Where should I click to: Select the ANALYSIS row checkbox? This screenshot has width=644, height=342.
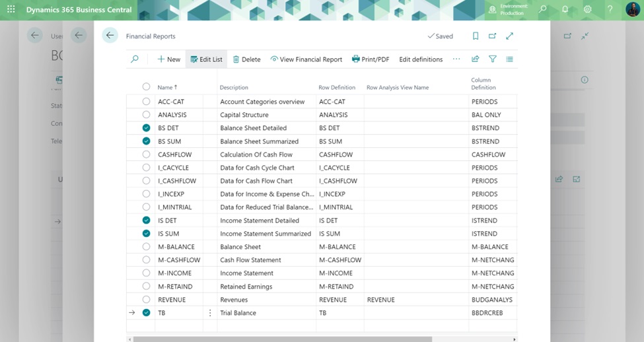(146, 114)
